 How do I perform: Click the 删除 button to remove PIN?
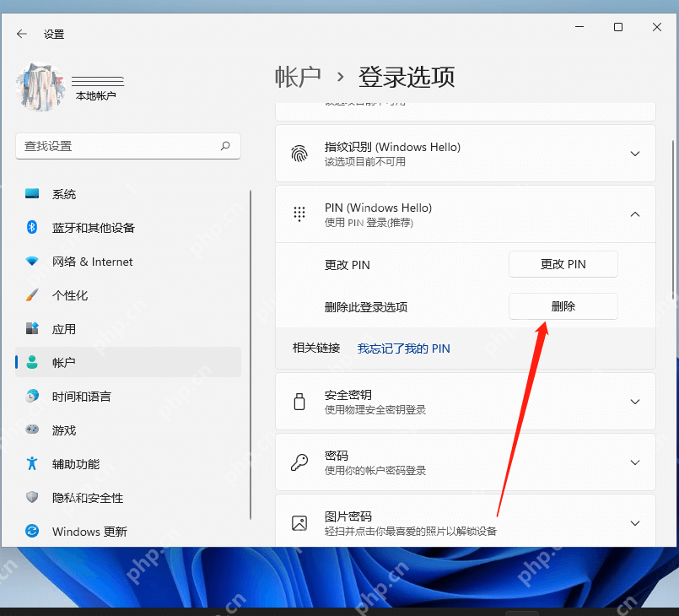[x=563, y=306]
